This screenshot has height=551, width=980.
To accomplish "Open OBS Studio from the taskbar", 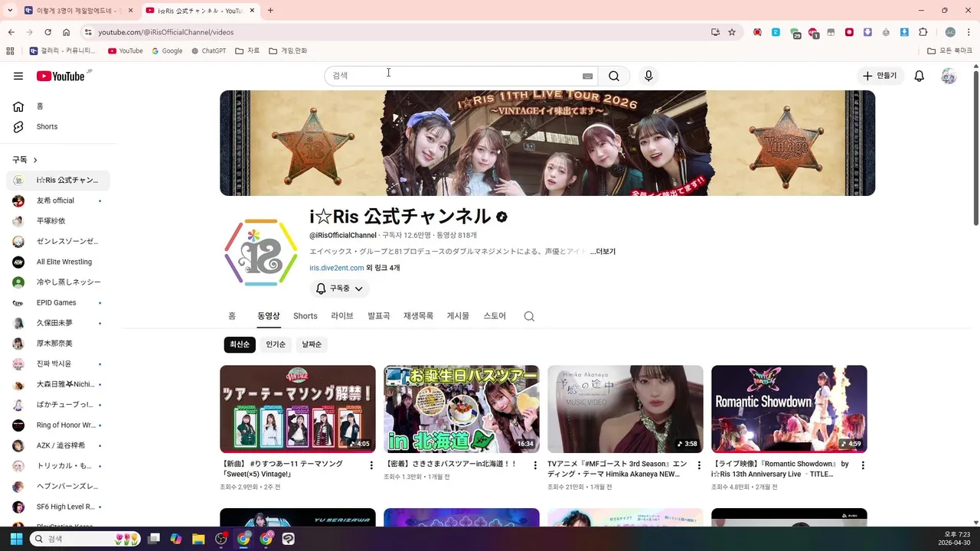I will pyautogui.click(x=221, y=539).
